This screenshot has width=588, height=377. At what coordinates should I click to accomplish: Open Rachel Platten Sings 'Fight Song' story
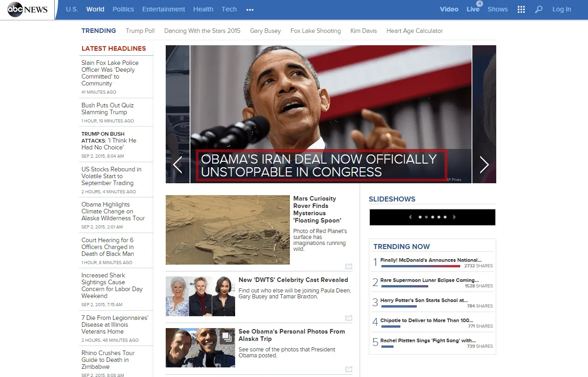(x=428, y=340)
